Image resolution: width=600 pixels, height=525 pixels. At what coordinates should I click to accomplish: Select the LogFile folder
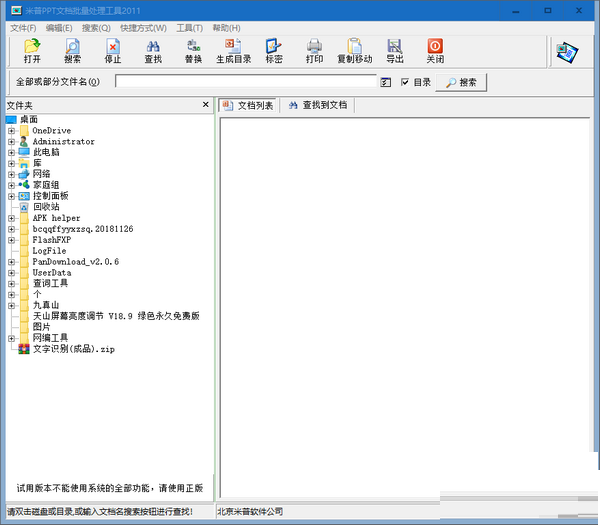(x=49, y=251)
